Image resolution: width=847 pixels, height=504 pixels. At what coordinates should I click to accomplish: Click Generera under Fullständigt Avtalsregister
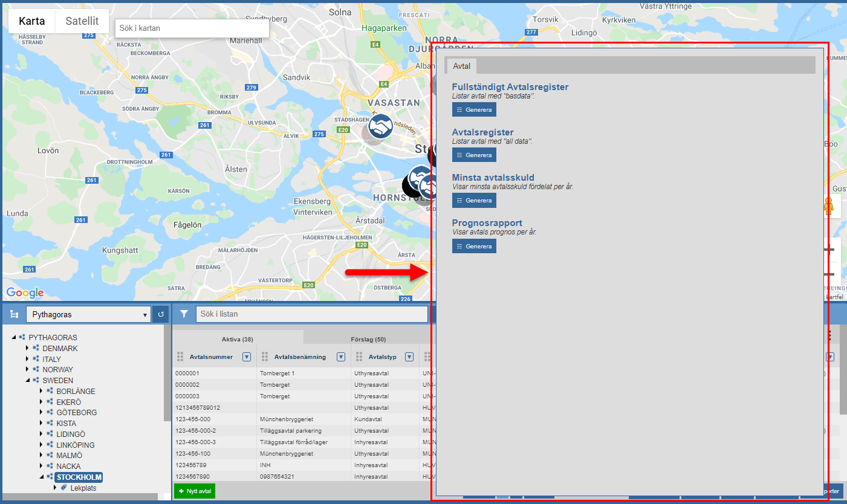coord(474,109)
